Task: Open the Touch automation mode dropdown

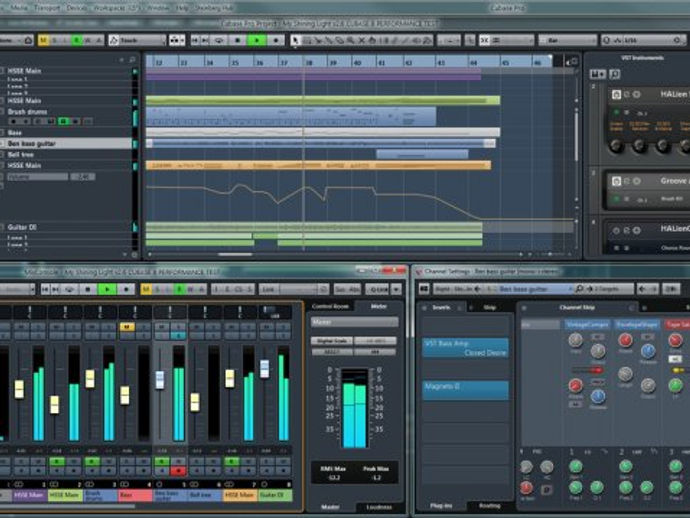Action: coord(137,40)
